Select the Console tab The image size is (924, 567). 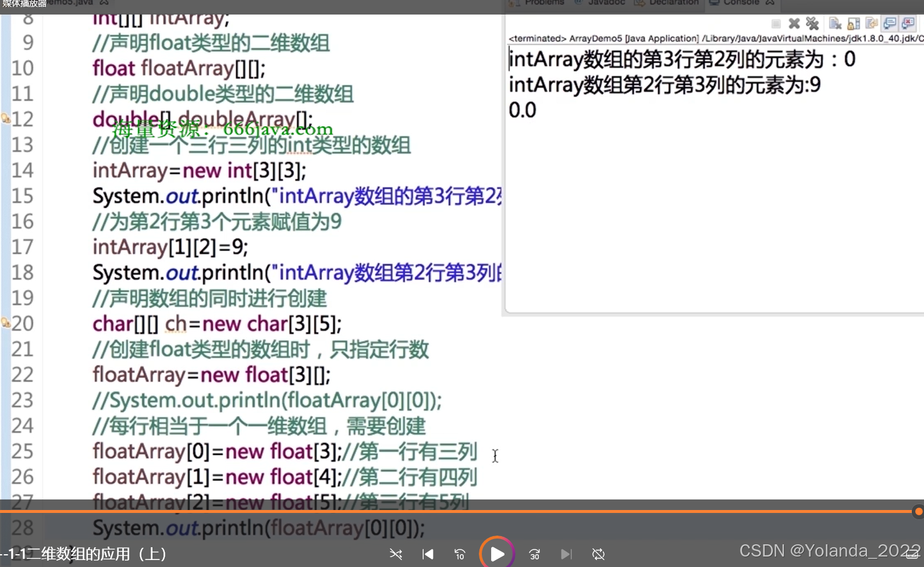741,3
